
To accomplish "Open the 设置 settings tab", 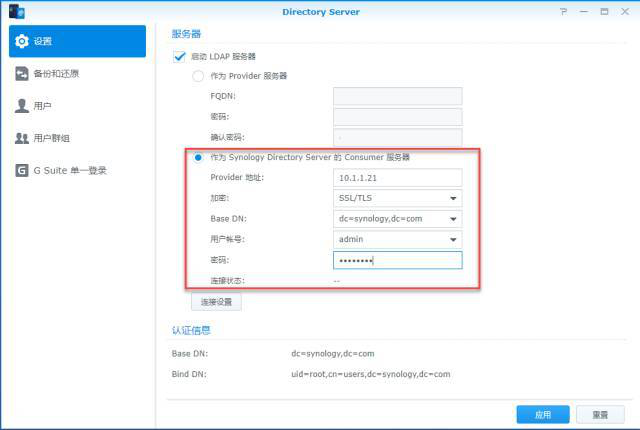I will coord(77,41).
